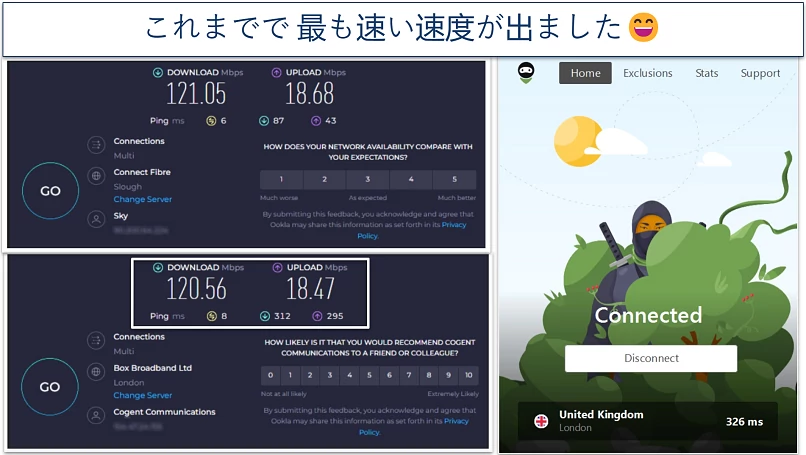Select score 7 in Cogent recommendation survey

pos(409,375)
